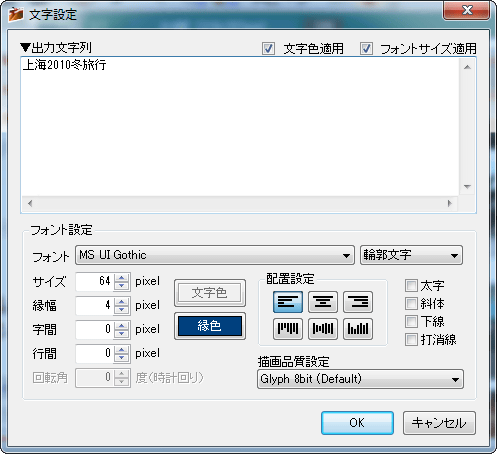Select the center text alignment icon
The width and height of the screenshot is (497, 454).
tap(323, 302)
